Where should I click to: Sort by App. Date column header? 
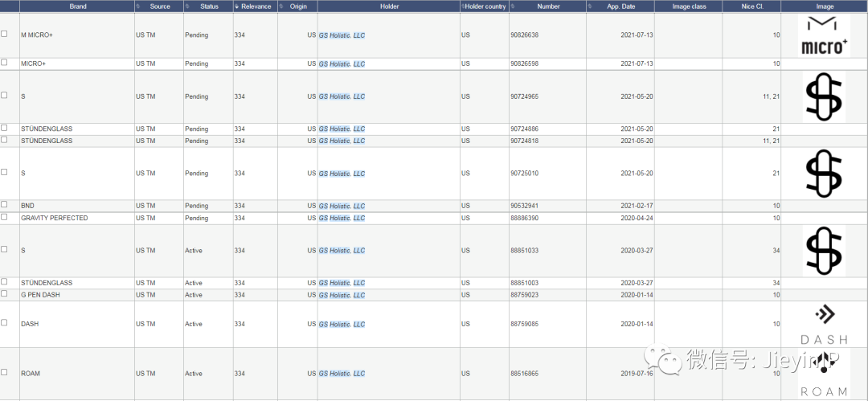point(620,6)
